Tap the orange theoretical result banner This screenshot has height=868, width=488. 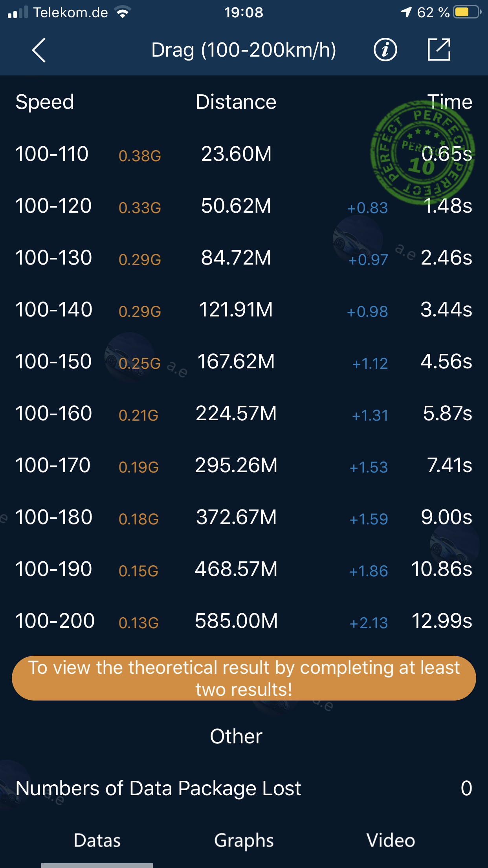tap(244, 678)
